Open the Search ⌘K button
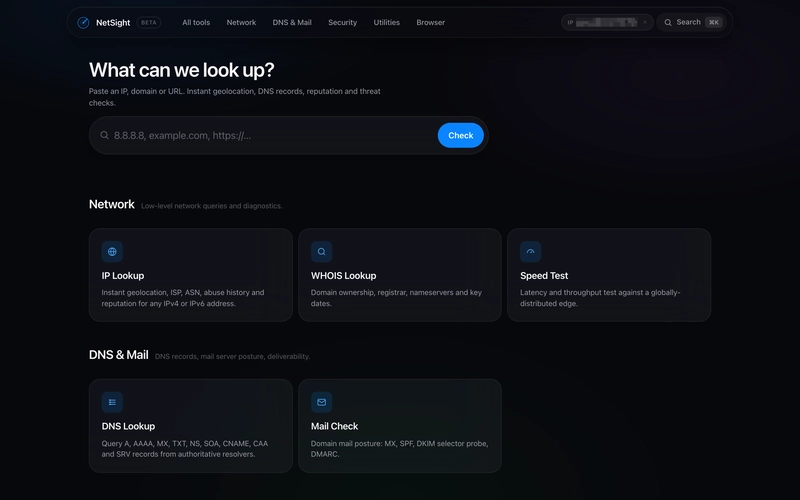 pyautogui.click(x=692, y=22)
